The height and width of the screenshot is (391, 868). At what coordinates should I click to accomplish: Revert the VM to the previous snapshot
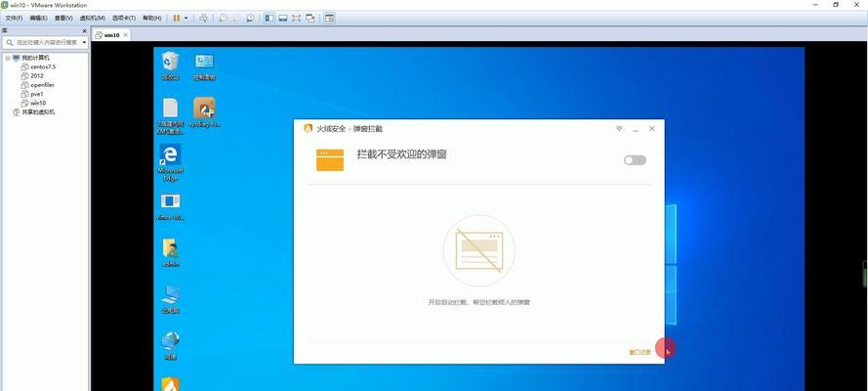tap(236, 18)
